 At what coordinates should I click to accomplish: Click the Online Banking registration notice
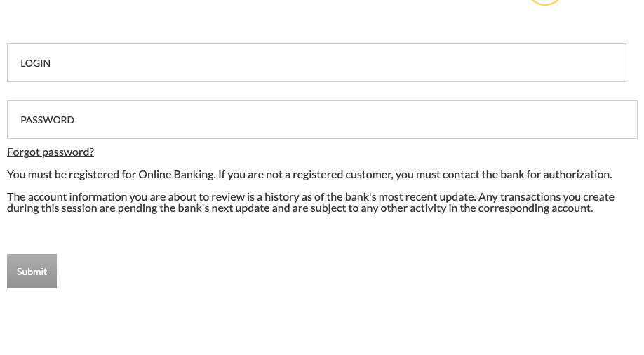[x=309, y=175]
